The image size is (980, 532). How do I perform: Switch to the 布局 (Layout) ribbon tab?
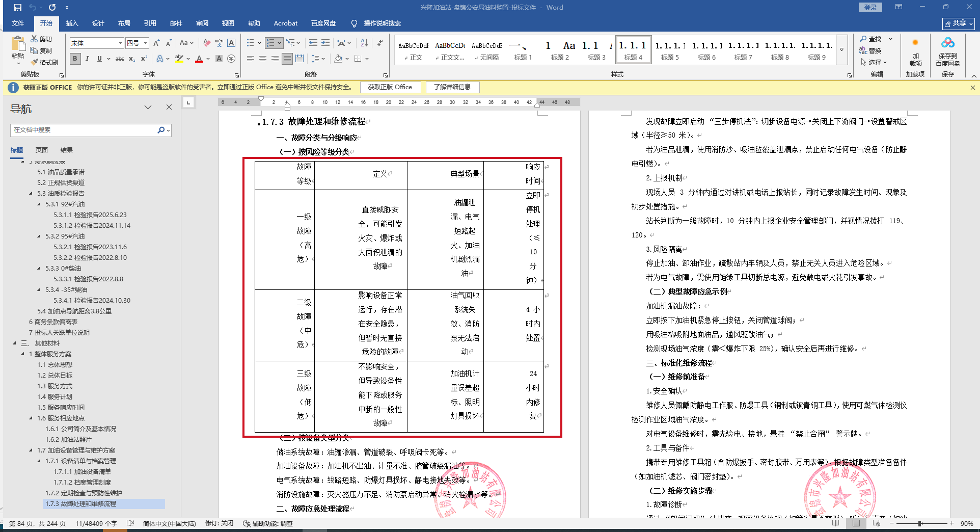coord(124,23)
